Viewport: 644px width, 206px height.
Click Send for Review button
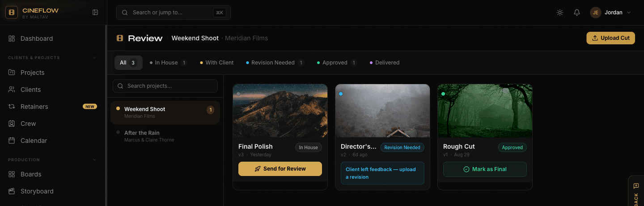click(x=280, y=169)
